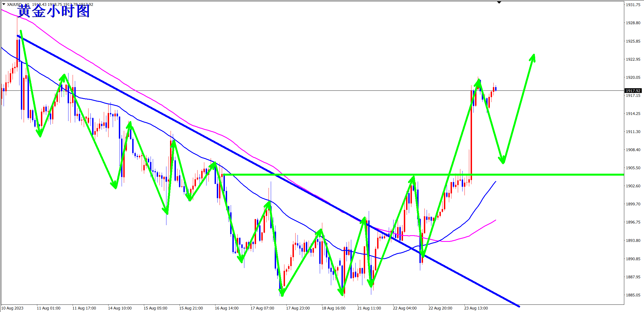The image size is (644, 312).
Task: Open the dropdown triangle beside XAUUSD
Action: click(4, 4)
